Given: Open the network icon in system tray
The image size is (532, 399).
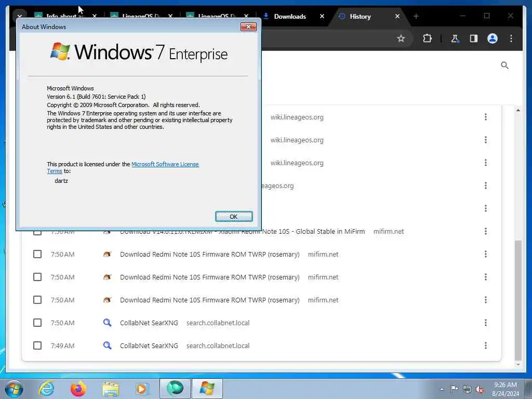Looking at the screenshot, I should (467, 389).
